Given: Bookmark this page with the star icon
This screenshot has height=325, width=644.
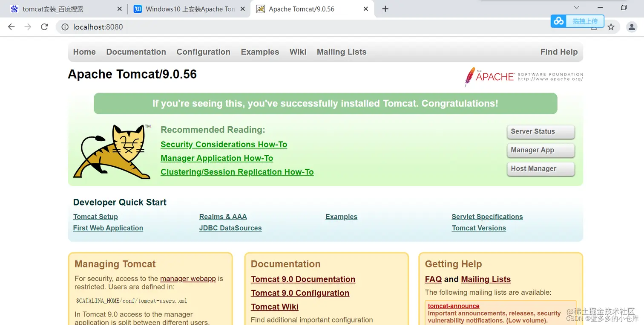Looking at the screenshot, I should [611, 27].
